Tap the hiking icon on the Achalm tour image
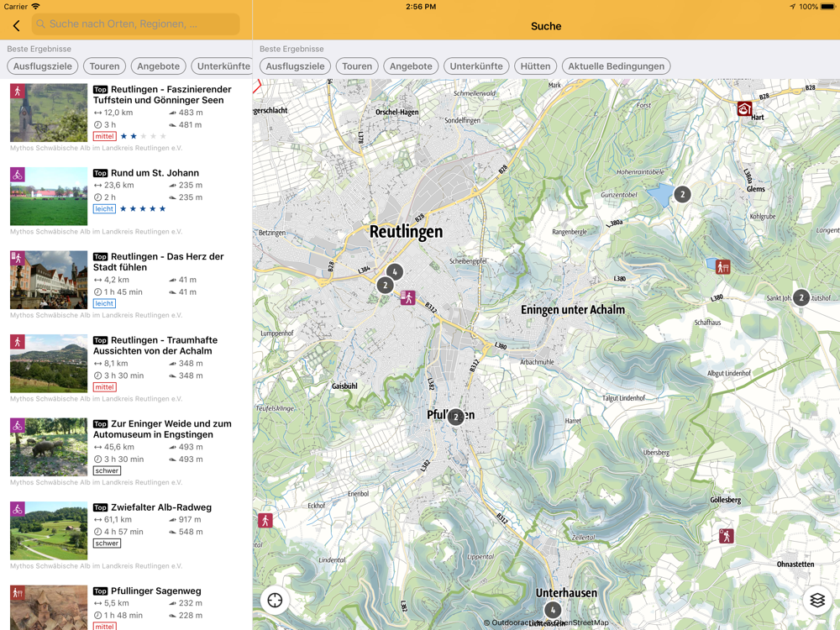Screen dimensions: 840x630 (x=18, y=342)
